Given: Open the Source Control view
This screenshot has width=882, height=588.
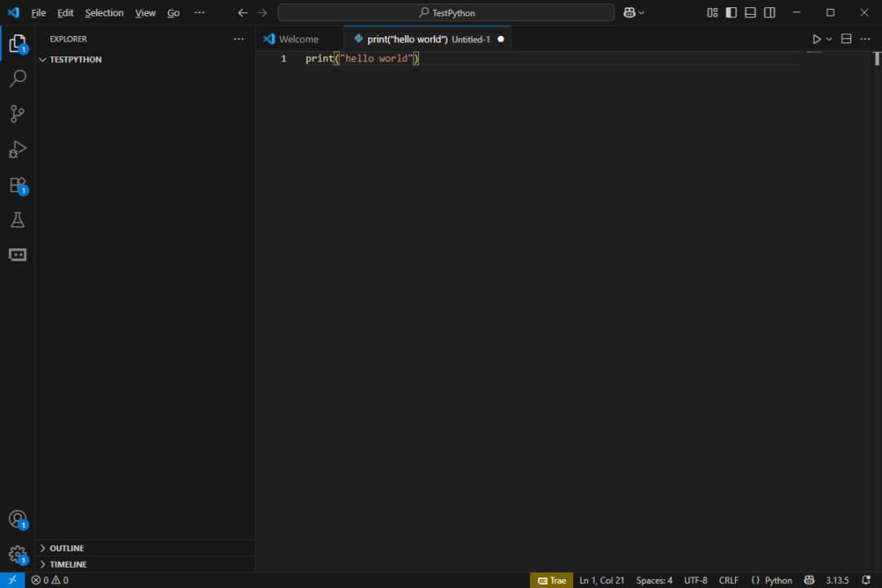Looking at the screenshot, I should coord(17,114).
